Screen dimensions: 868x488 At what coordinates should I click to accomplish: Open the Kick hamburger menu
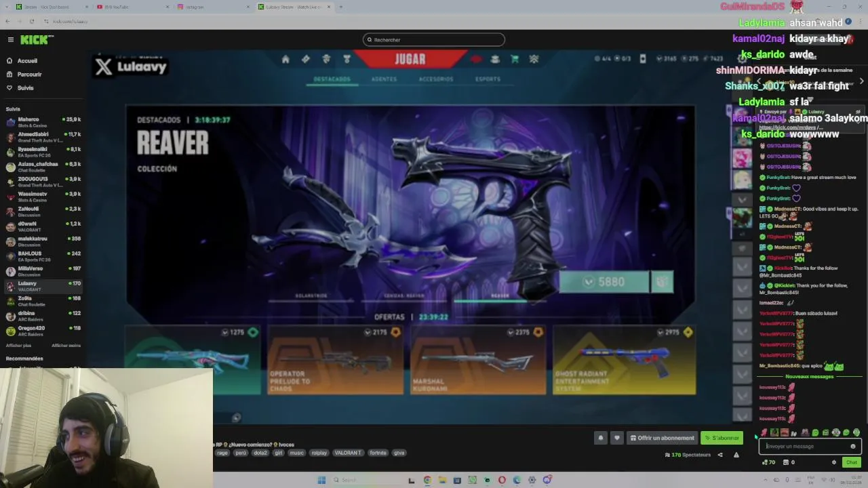coord(10,40)
